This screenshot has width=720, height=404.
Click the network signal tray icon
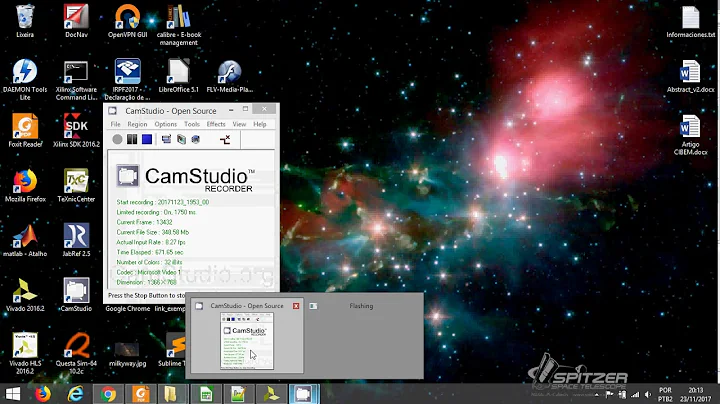635,394
